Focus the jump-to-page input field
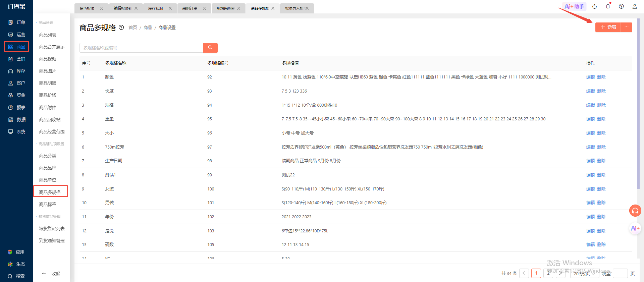The width and height of the screenshot is (644, 282). pos(621,273)
